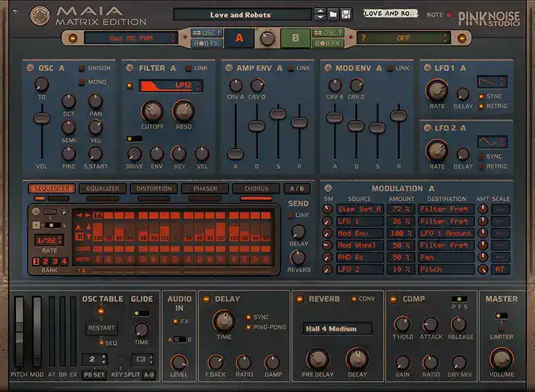The width and height of the screenshot is (535, 392).
Task: Open the LFO 1 Amount destination selector
Action: point(446,233)
